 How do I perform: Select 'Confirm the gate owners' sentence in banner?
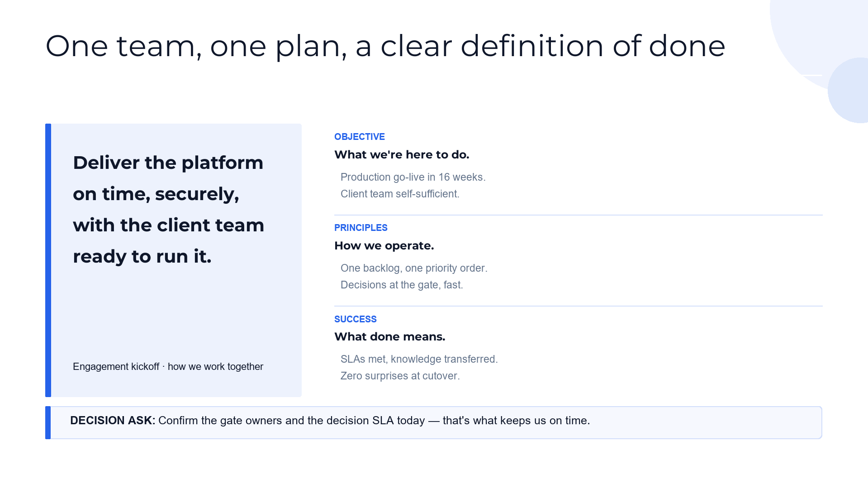click(x=374, y=421)
